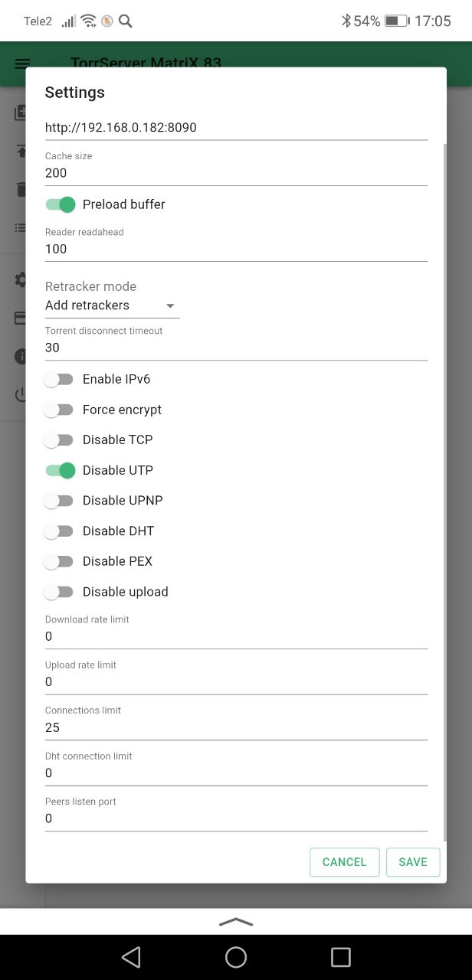Cancel the Settings dialog
Viewport: 472px width, 980px height.
pos(344,862)
